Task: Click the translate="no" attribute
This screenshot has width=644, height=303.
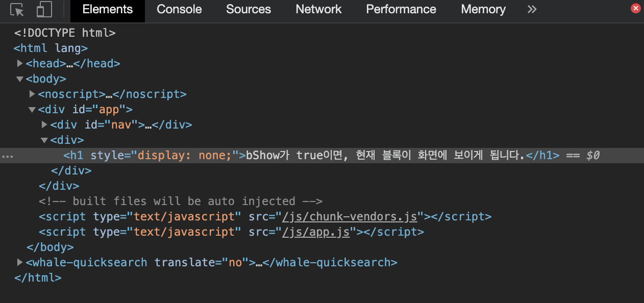Action: coord(201,263)
